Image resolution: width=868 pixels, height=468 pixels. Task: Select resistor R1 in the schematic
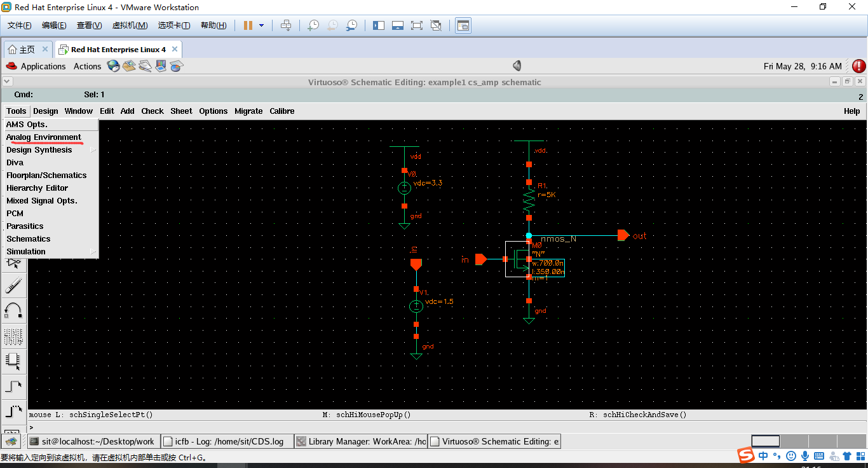529,200
